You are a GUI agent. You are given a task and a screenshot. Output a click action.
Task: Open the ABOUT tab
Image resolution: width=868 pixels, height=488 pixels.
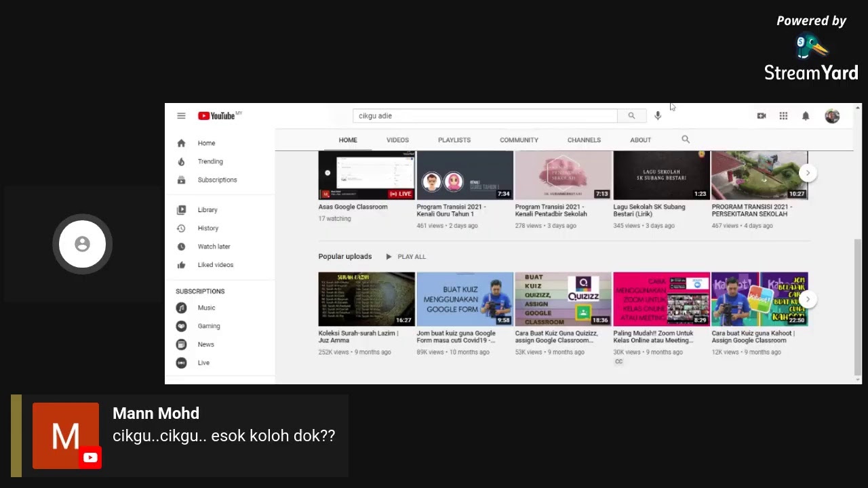(x=640, y=140)
